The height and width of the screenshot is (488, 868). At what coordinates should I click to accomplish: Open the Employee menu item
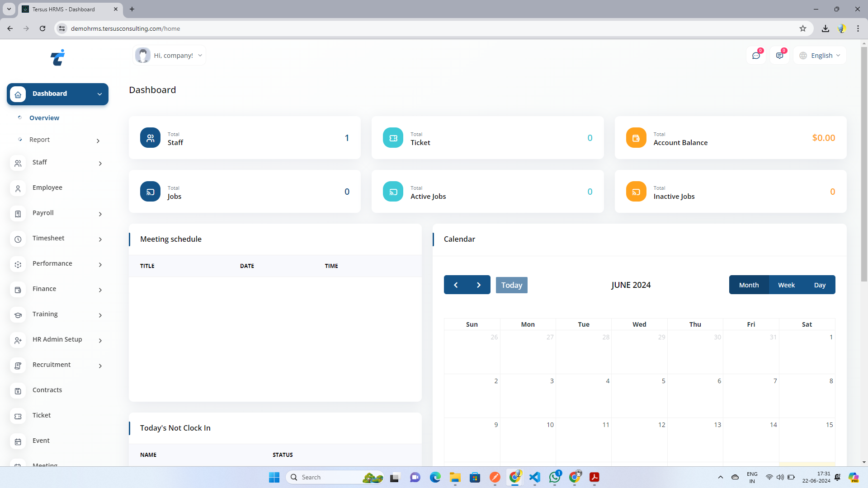click(47, 188)
